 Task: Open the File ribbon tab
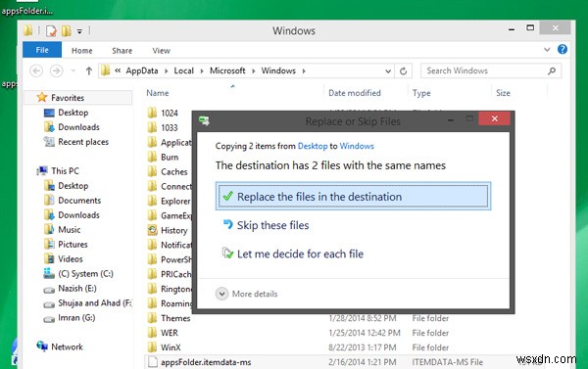pos(42,50)
